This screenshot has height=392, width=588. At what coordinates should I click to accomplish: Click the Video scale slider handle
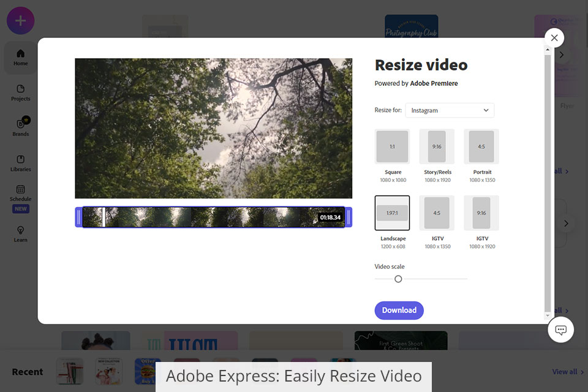click(x=398, y=279)
